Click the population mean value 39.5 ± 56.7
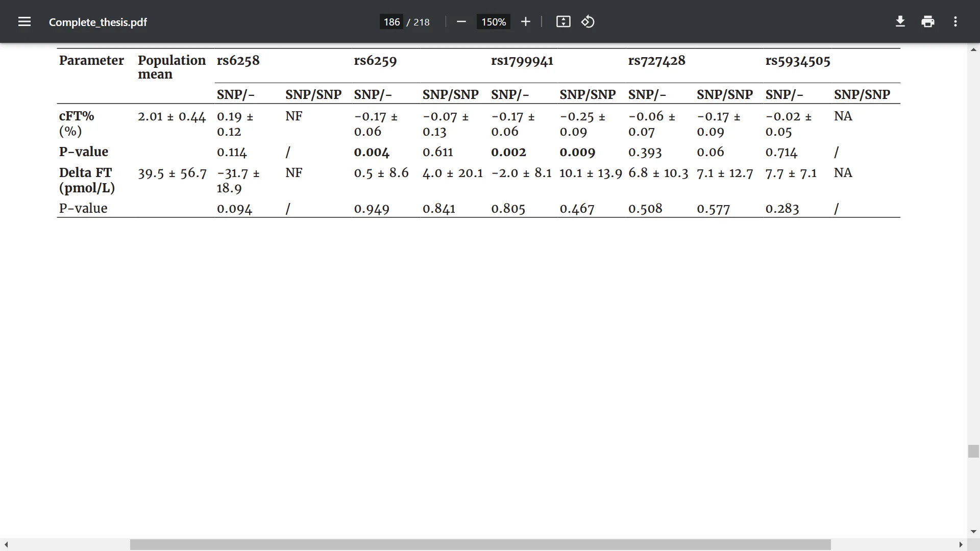The image size is (980, 551). [x=172, y=173]
